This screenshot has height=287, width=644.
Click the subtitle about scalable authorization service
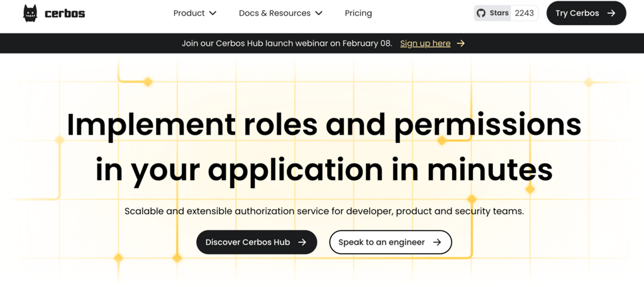[324, 211]
